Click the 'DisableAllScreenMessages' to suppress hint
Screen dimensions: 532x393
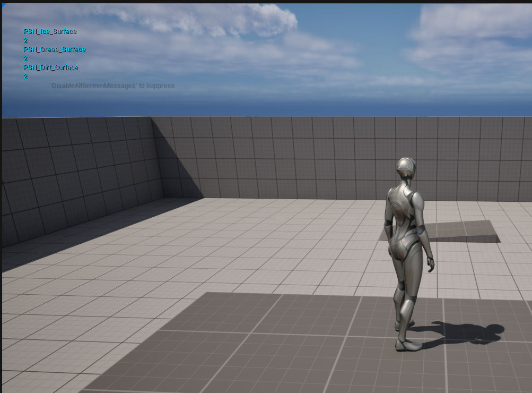point(112,86)
